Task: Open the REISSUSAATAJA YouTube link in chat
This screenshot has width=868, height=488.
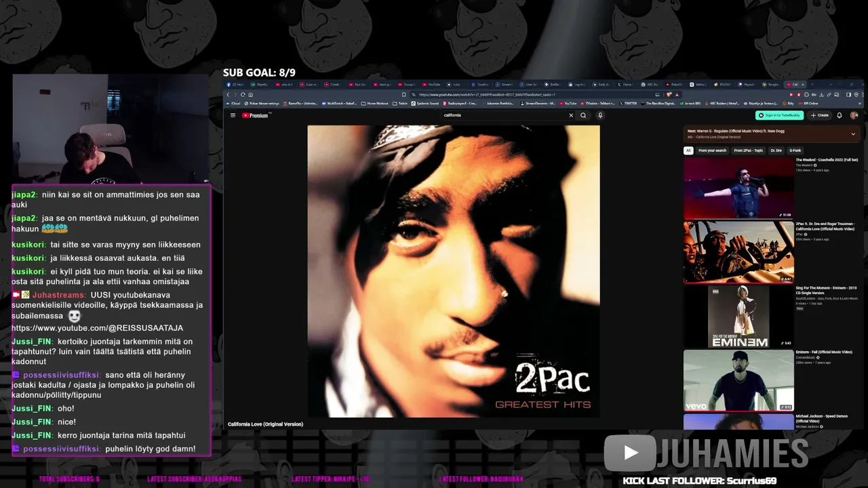Action: [x=97, y=328]
